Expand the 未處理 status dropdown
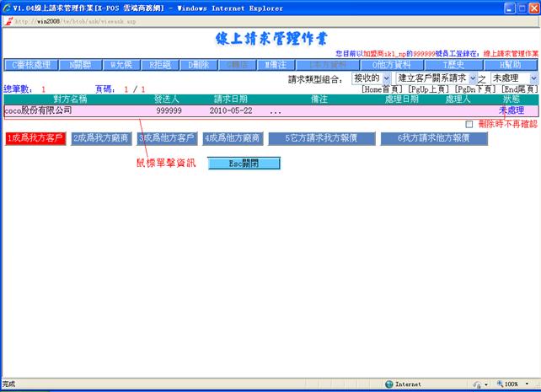The height and width of the screenshot is (392, 541). pos(512,78)
